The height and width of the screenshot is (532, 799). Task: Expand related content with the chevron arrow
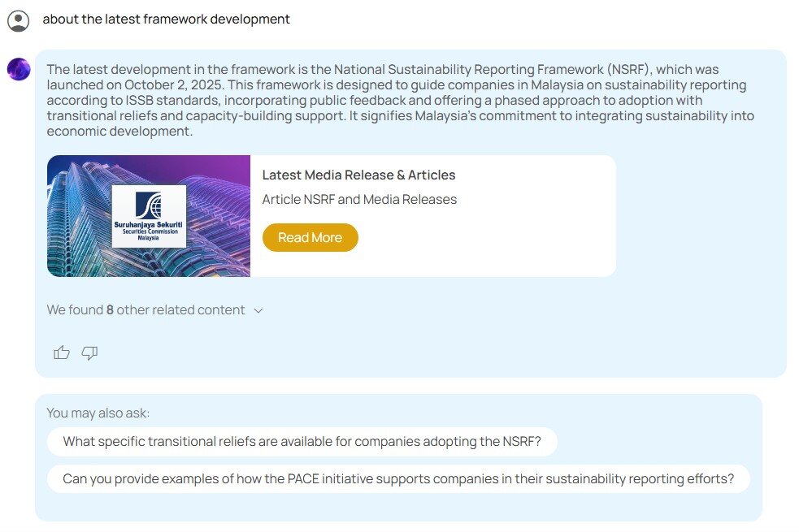(258, 310)
